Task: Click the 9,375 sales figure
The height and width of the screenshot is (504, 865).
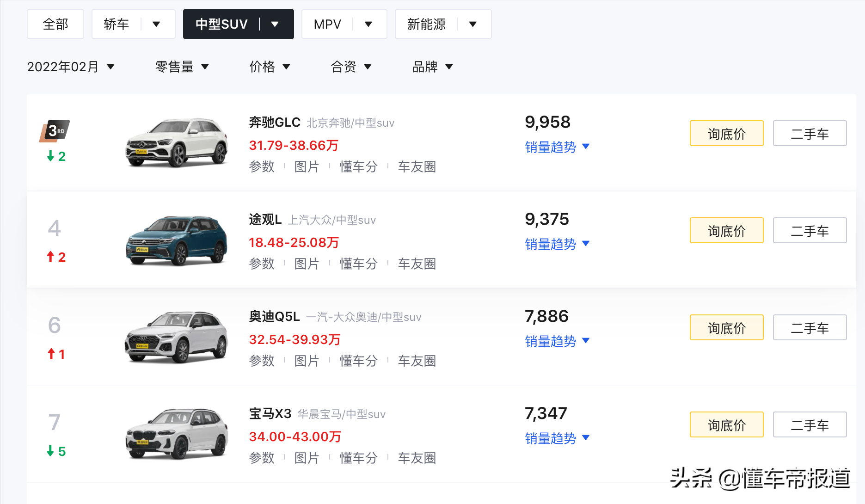Action: point(547,219)
